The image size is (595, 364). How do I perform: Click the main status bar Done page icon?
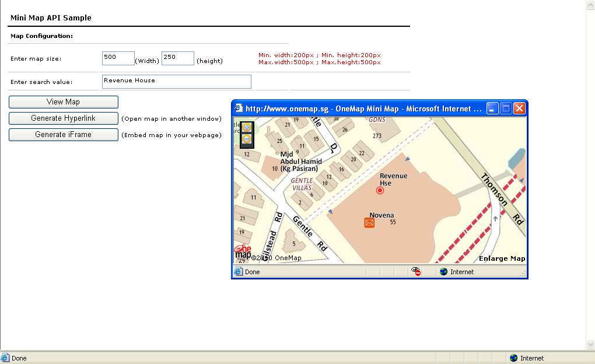pos(5,358)
